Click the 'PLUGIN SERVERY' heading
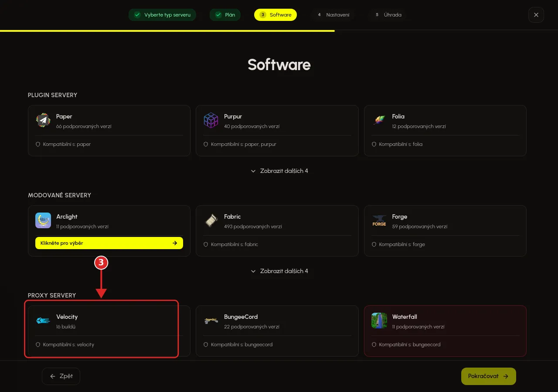The image size is (558, 392). (53, 95)
